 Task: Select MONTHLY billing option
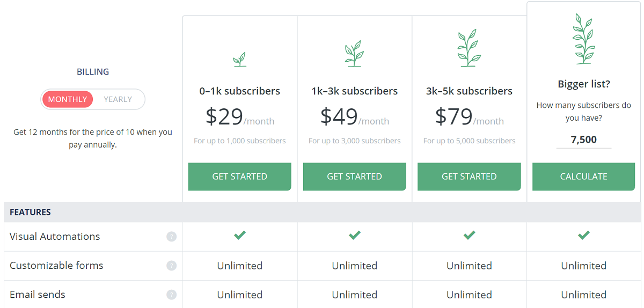68,99
